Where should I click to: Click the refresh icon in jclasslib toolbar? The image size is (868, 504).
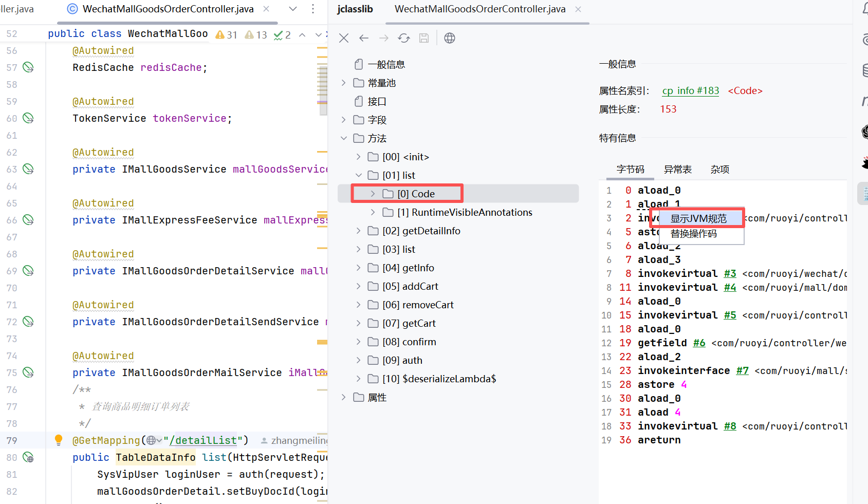tap(404, 38)
